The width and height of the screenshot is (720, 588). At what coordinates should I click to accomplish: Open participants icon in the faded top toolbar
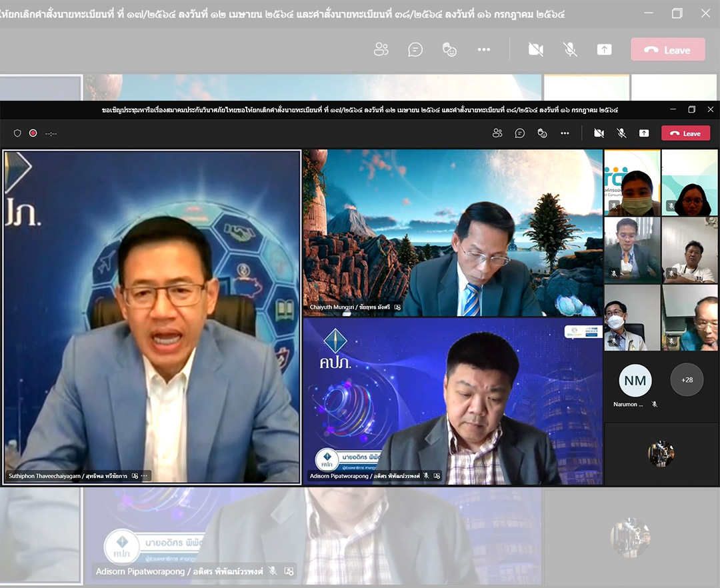pyautogui.click(x=381, y=50)
